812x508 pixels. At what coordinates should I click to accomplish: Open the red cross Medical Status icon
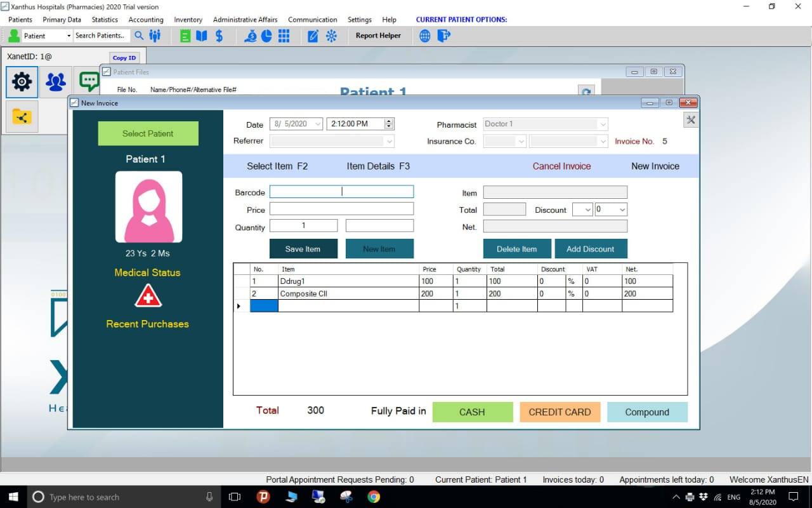tap(148, 297)
